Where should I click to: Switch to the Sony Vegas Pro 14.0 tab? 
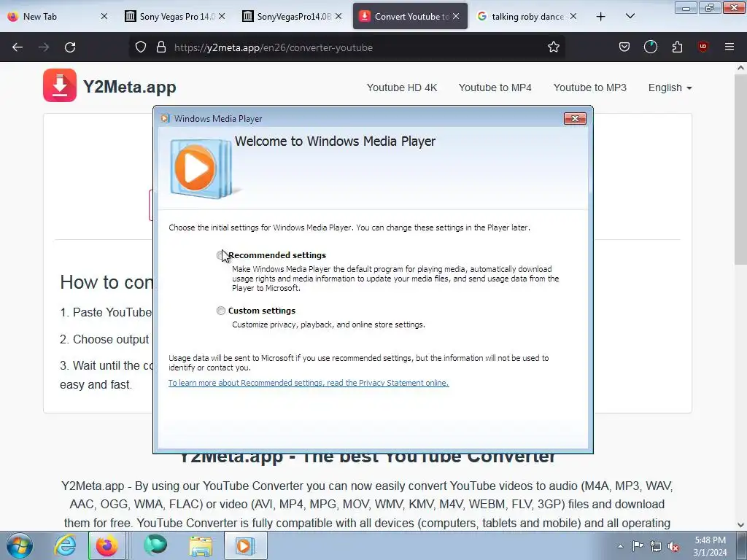click(x=175, y=16)
